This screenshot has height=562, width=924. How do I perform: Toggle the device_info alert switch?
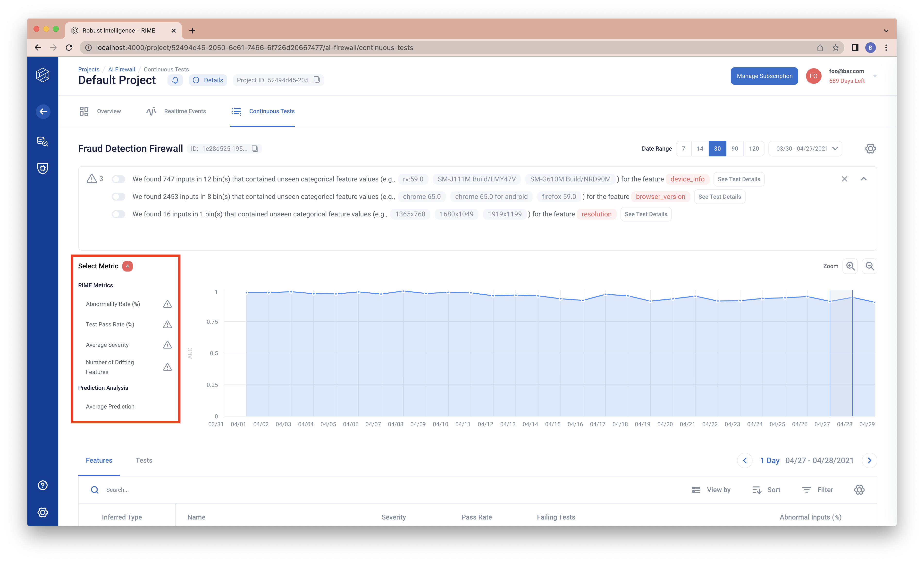(x=118, y=179)
